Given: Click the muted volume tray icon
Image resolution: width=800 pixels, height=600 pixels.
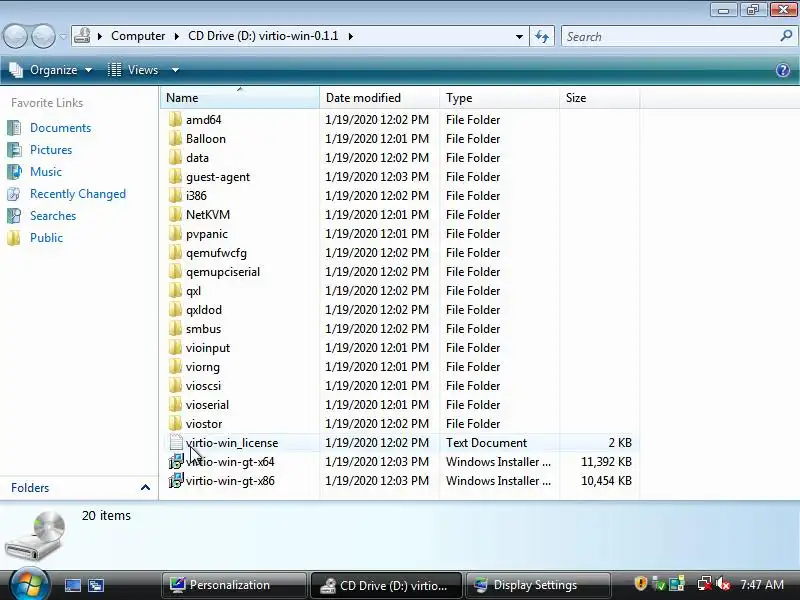Looking at the screenshot, I should point(723,584).
